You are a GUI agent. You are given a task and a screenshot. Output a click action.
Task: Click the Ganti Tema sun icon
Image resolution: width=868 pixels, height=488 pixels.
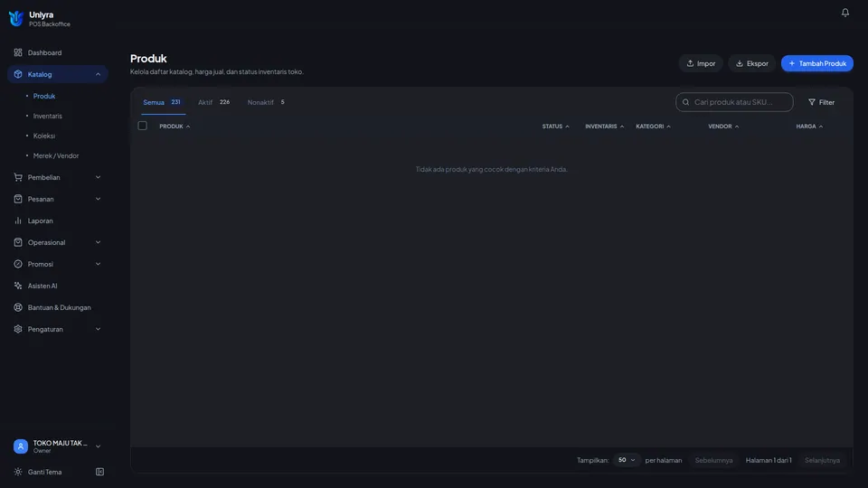tap(18, 472)
